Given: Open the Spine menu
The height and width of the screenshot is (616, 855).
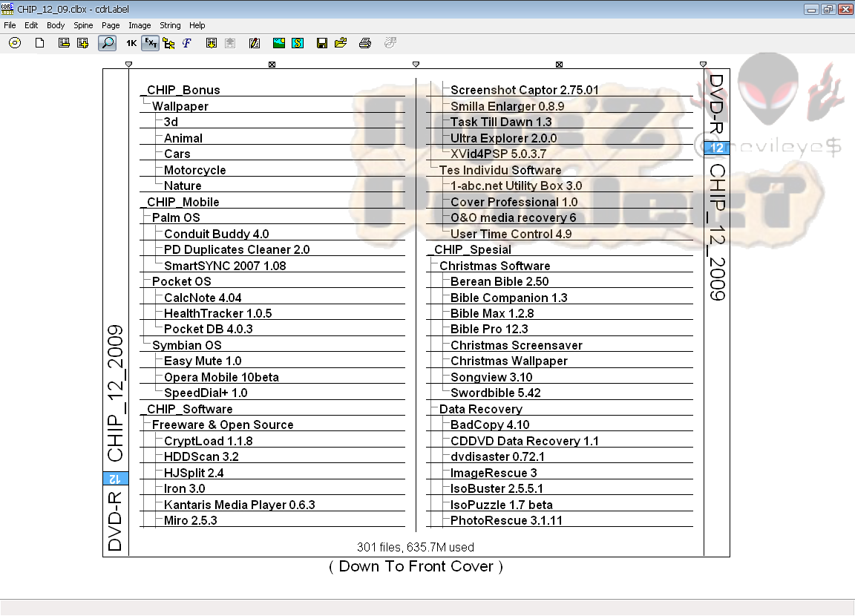Looking at the screenshot, I should pyautogui.click(x=83, y=24).
